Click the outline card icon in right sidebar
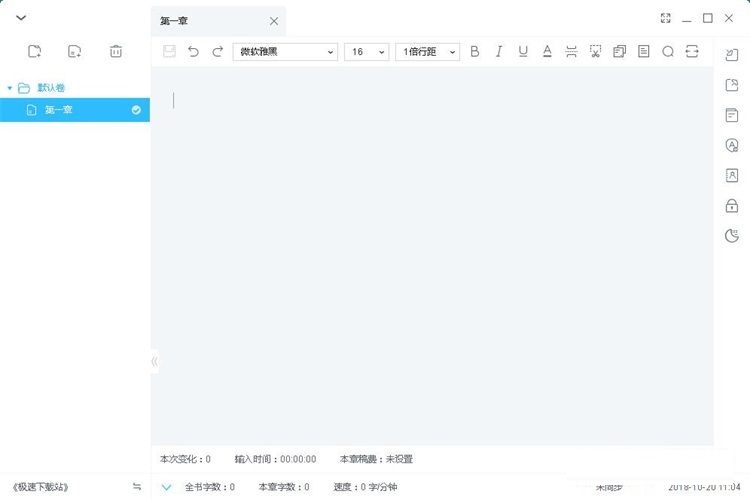The image size is (750, 500). click(732, 115)
